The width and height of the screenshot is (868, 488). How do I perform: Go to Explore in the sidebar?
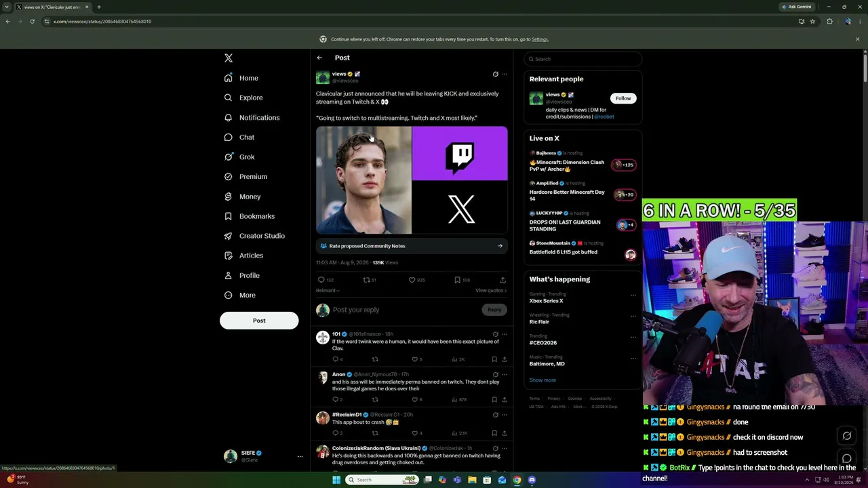click(x=243, y=98)
